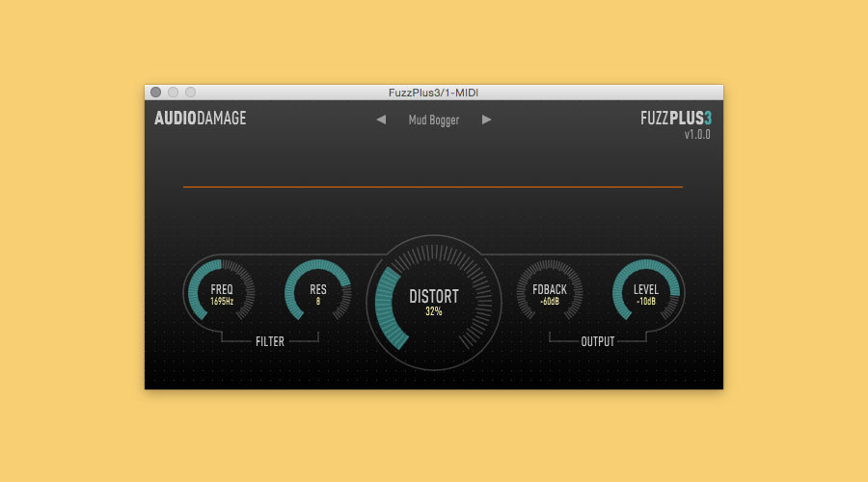Viewport: 868px width, 482px height.
Task: Click the FDBACK feedback knob
Action: pyautogui.click(x=549, y=292)
